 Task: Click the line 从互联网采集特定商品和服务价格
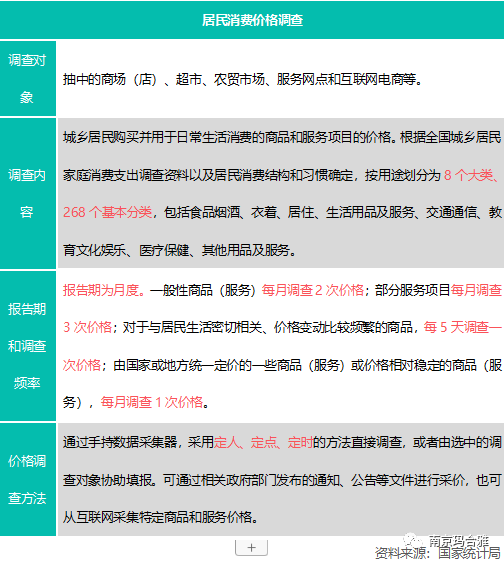click(x=160, y=517)
